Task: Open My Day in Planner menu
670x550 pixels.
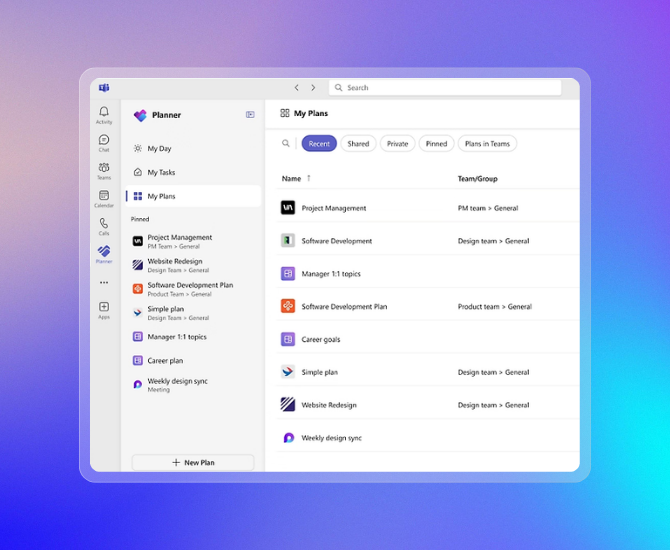Action: [159, 149]
